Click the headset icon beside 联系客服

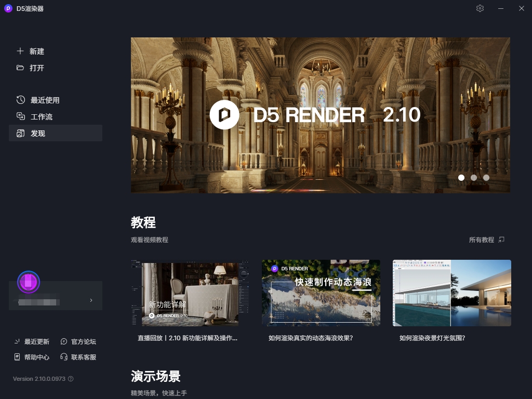tap(64, 357)
